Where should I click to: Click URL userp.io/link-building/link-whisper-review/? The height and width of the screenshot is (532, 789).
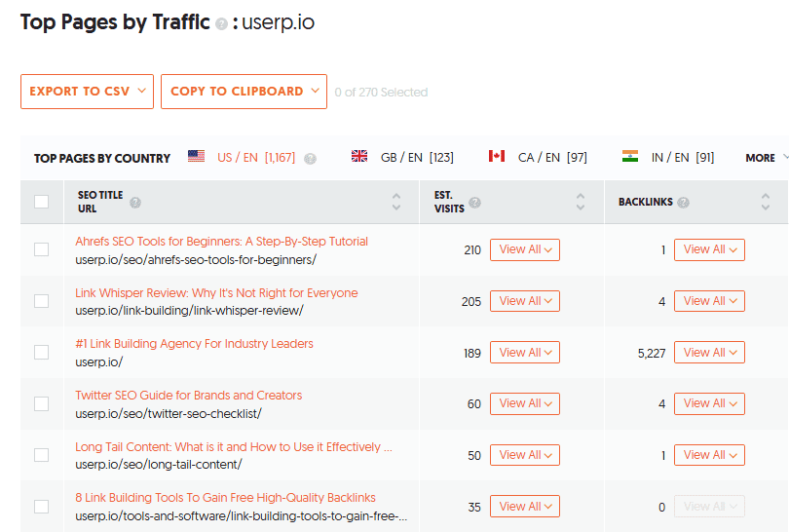pyautogui.click(x=189, y=311)
